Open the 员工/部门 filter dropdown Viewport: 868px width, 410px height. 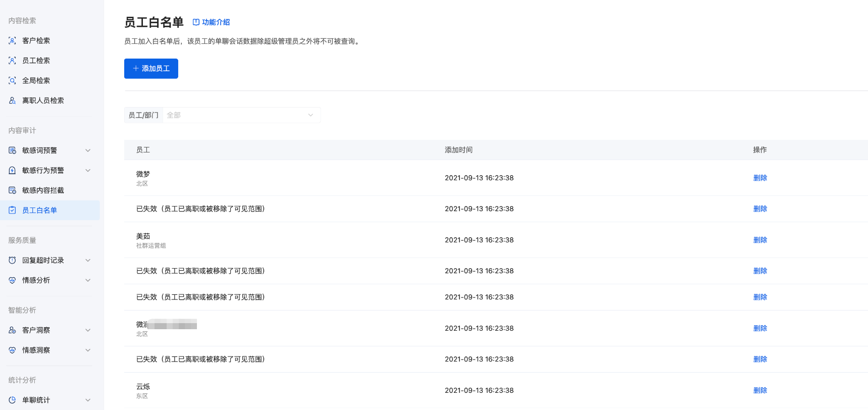(x=241, y=115)
